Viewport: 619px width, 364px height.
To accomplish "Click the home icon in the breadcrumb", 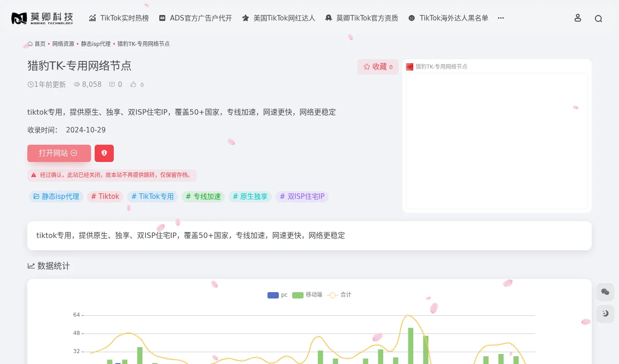I will [30, 44].
